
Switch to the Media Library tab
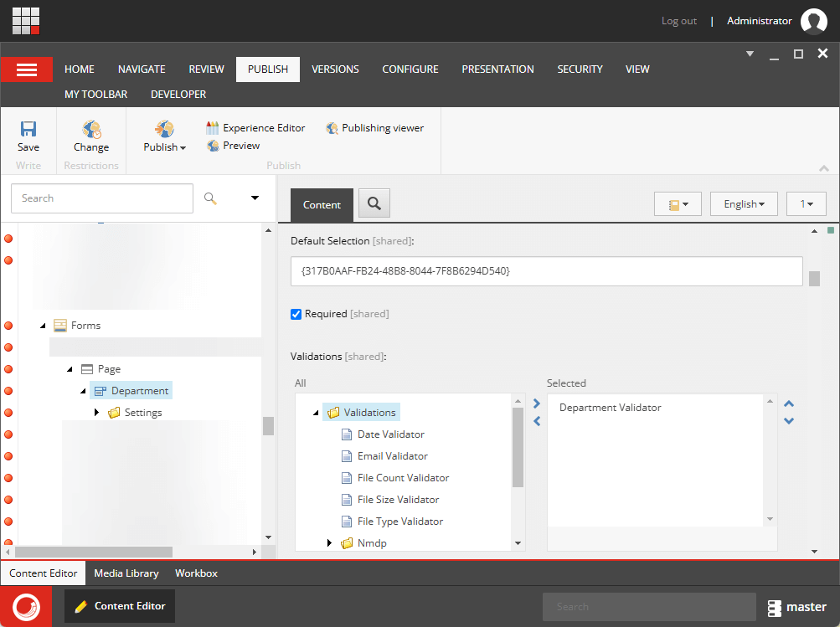[x=126, y=573]
